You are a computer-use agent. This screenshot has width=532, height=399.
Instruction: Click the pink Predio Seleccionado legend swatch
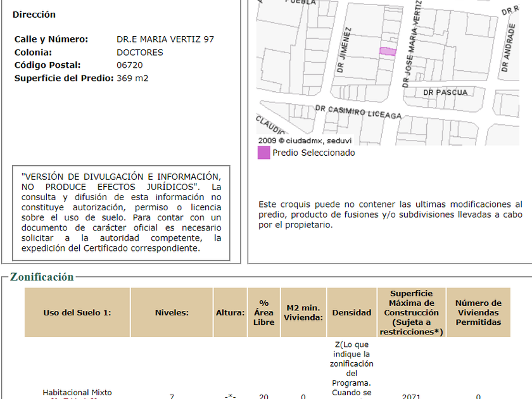(263, 153)
